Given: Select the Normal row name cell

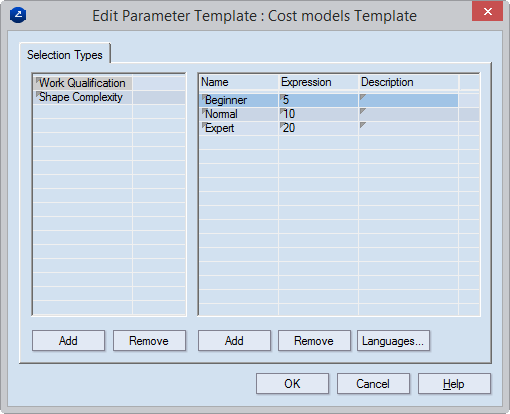Looking at the screenshot, I should (x=239, y=114).
